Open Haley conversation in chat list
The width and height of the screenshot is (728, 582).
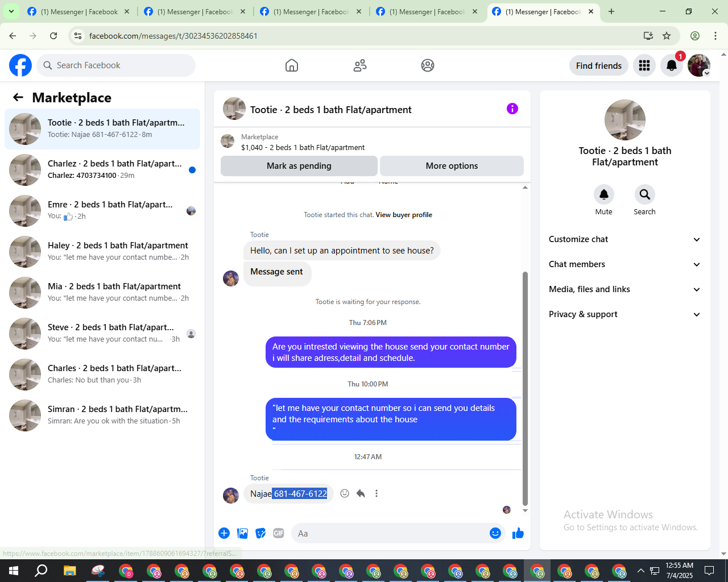pyautogui.click(x=102, y=252)
